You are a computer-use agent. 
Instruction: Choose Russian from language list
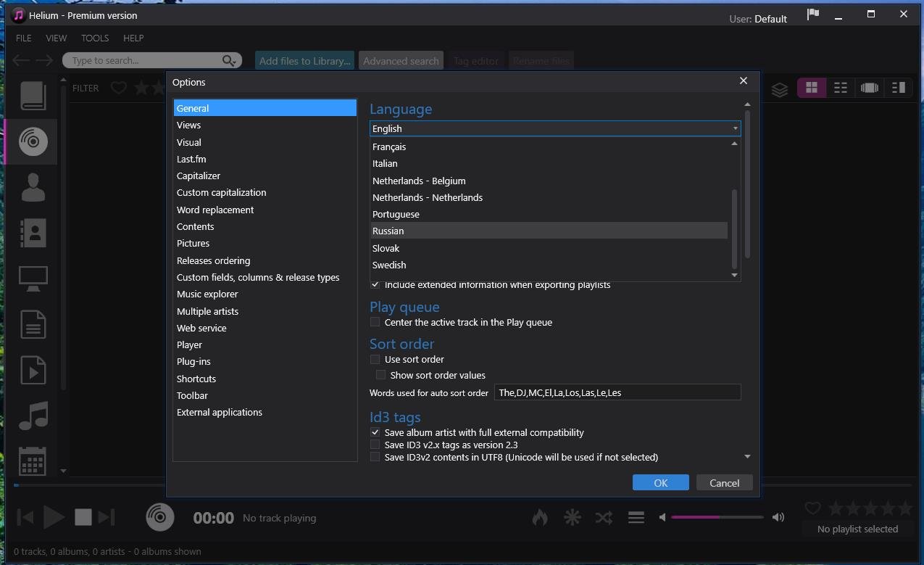click(549, 231)
